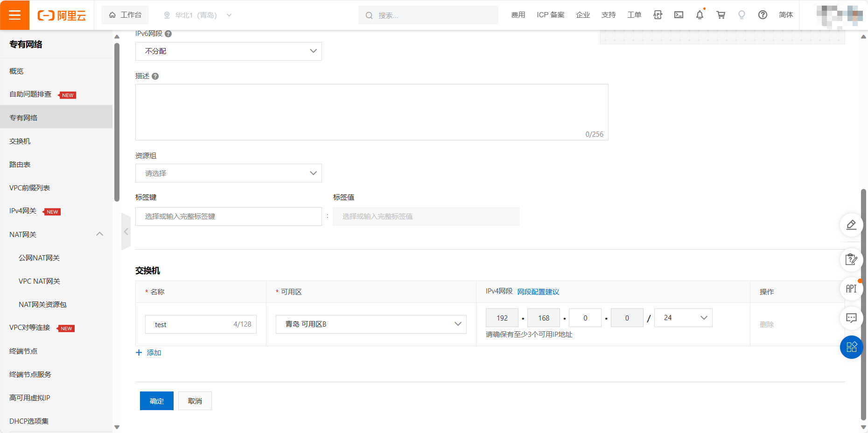Viewport: 868px width, 433px height.
Task: Open the shopping cart
Action: pyautogui.click(x=721, y=15)
